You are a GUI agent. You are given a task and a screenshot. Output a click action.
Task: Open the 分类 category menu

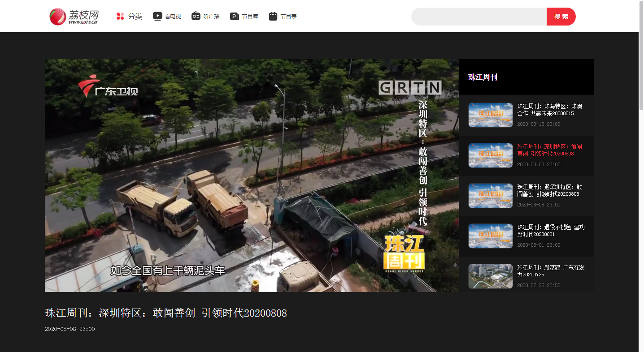pyautogui.click(x=129, y=17)
